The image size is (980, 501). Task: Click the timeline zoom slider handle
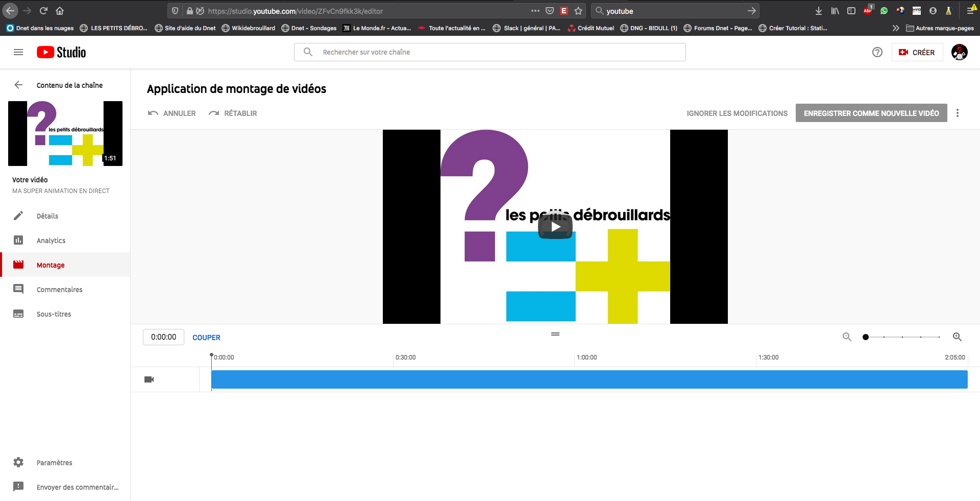[x=866, y=337]
